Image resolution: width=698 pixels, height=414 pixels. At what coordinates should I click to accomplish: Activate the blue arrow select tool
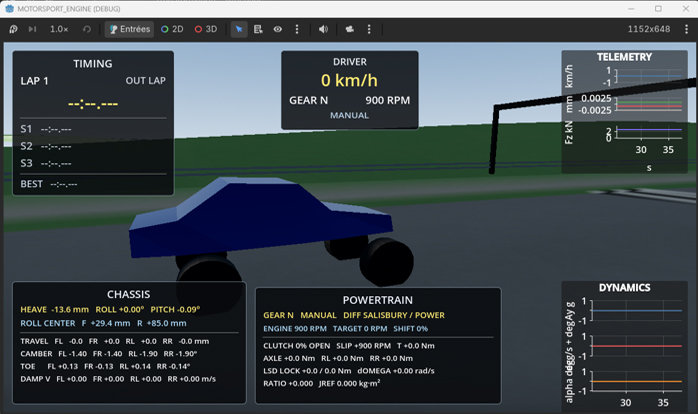click(239, 29)
